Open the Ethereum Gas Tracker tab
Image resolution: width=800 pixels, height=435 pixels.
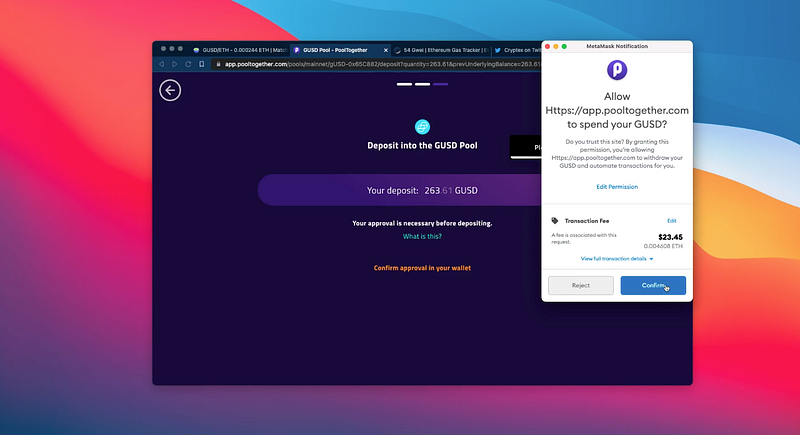[x=441, y=50]
